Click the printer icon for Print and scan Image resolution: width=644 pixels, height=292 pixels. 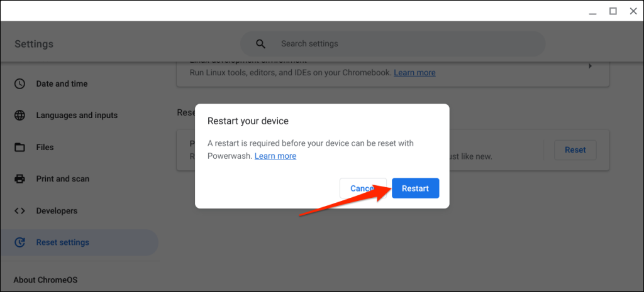tap(20, 179)
